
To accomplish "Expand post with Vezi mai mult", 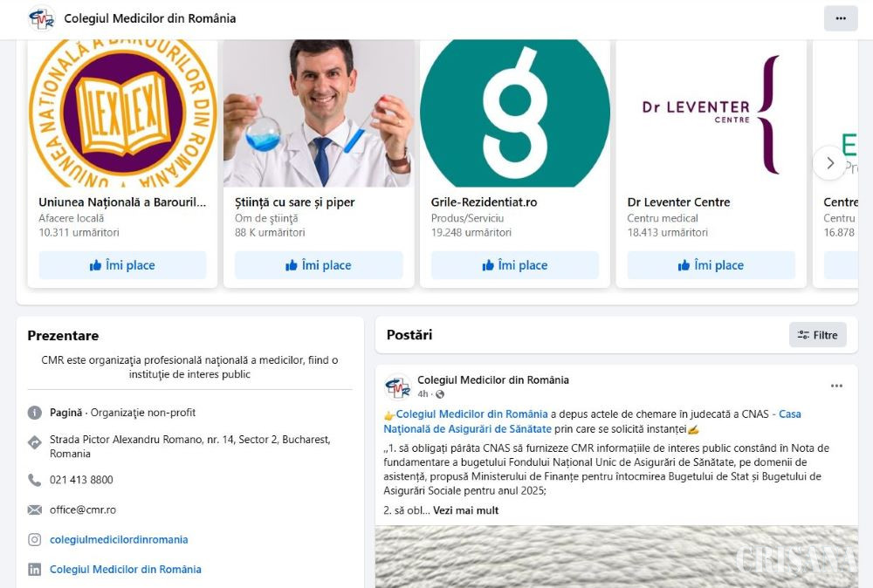I will [x=465, y=510].
